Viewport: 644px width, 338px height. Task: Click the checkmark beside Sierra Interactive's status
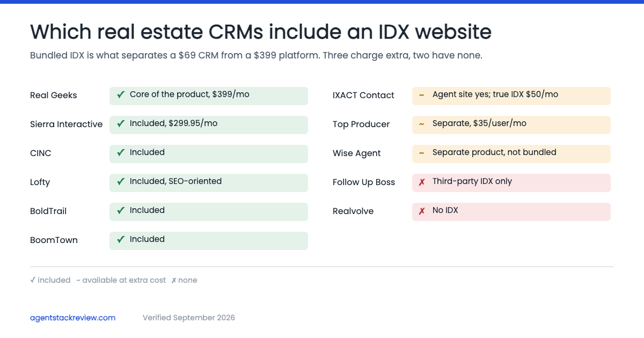point(121,124)
